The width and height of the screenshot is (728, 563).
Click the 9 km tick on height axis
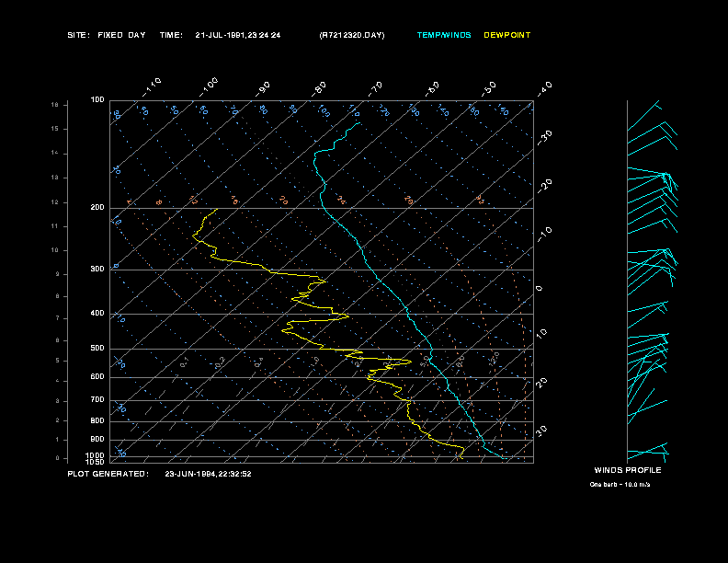[x=58, y=274]
